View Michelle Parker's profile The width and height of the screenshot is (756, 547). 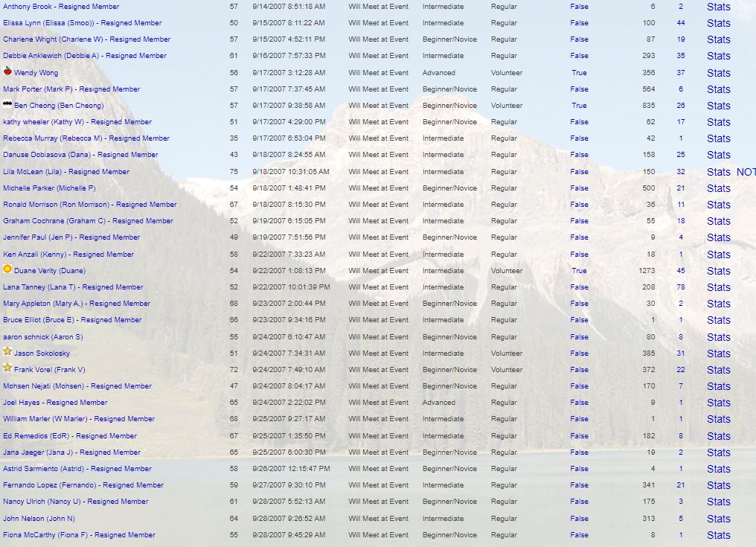(x=49, y=188)
